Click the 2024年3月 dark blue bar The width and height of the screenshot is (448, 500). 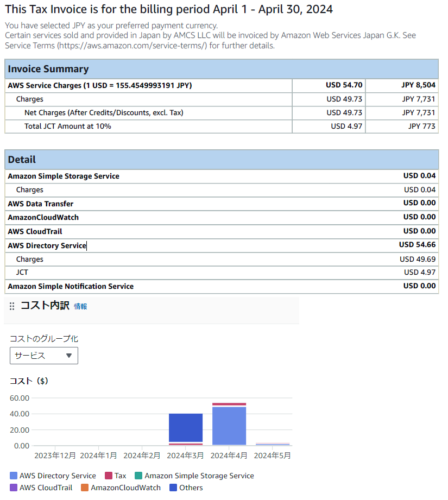(186, 428)
